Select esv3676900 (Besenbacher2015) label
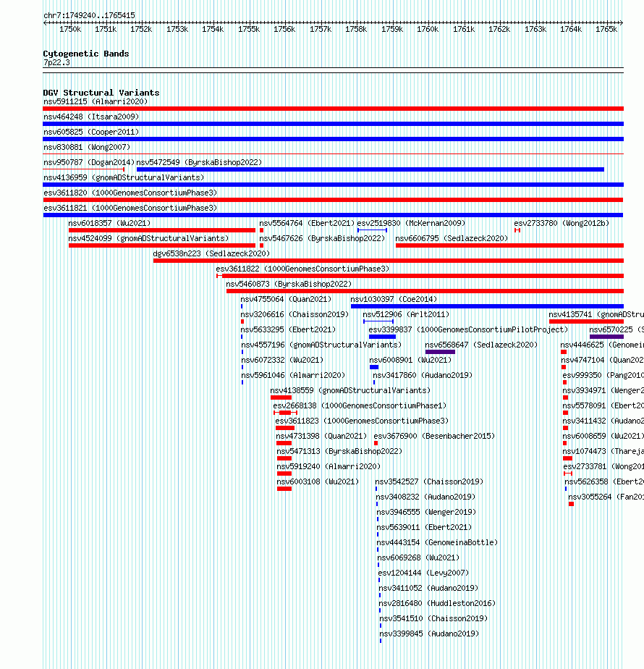The image size is (644, 669). [434, 436]
